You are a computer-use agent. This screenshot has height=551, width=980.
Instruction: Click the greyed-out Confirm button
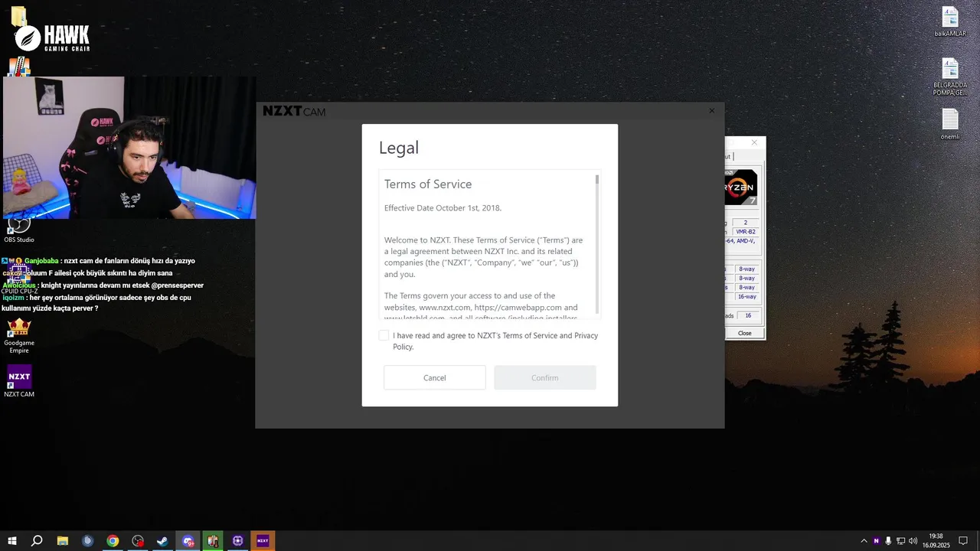[545, 378]
